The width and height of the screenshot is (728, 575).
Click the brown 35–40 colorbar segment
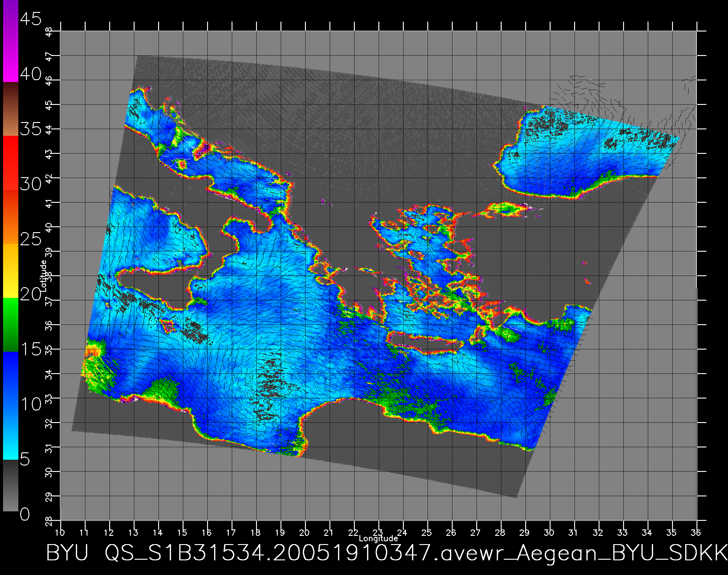[x=10, y=109]
